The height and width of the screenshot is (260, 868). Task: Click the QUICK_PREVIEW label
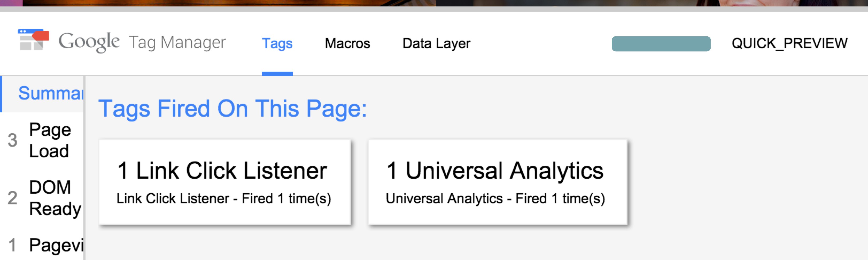(x=789, y=44)
